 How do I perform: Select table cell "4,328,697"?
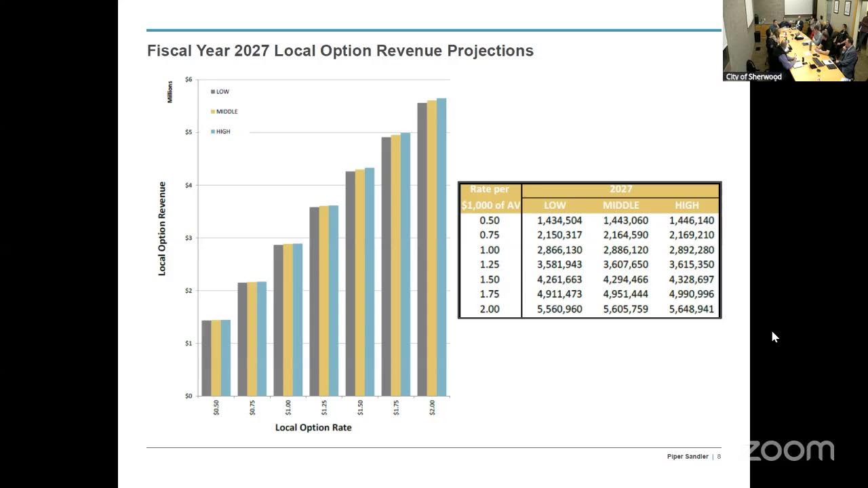click(691, 279)
